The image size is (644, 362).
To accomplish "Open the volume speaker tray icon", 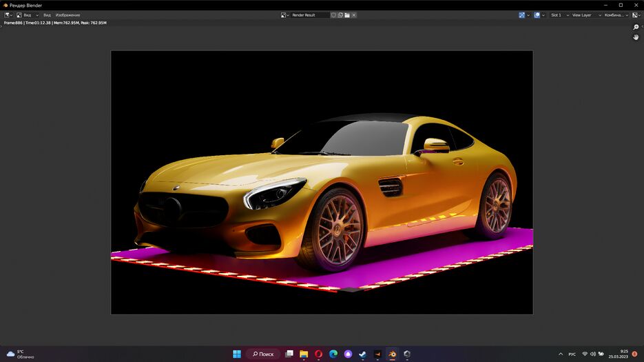I will tap(592, 354).
